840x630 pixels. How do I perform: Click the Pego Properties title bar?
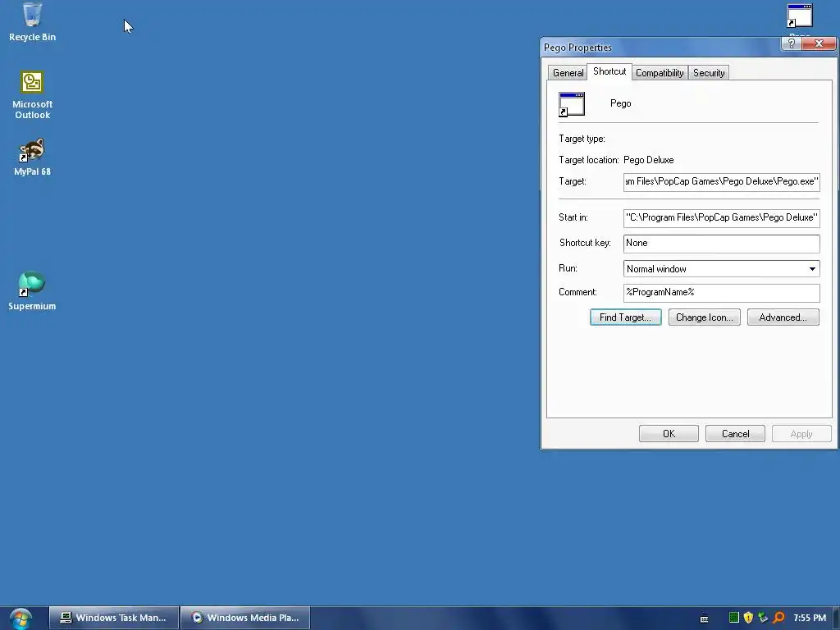(660, 47)
